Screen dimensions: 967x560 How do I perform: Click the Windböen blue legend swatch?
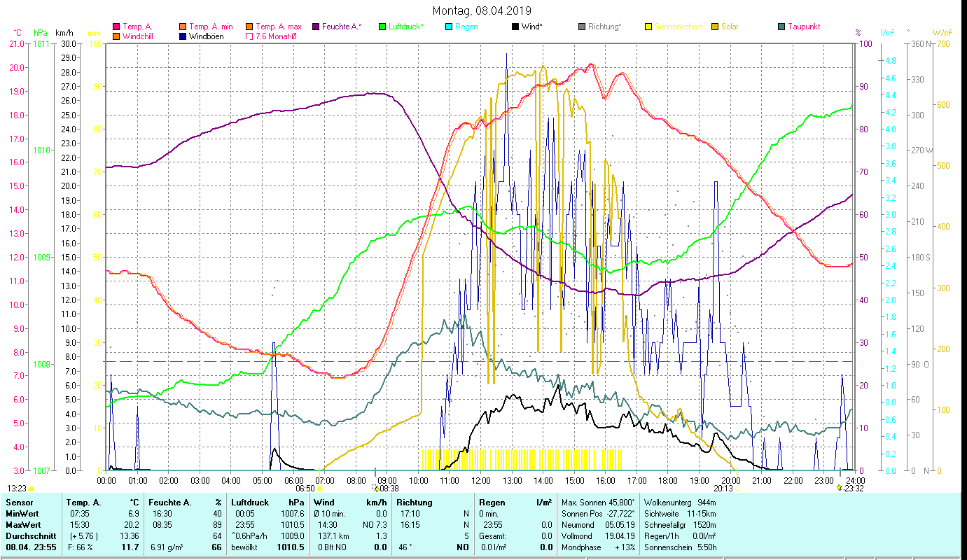pyautogui.click(x=182, y=36)
